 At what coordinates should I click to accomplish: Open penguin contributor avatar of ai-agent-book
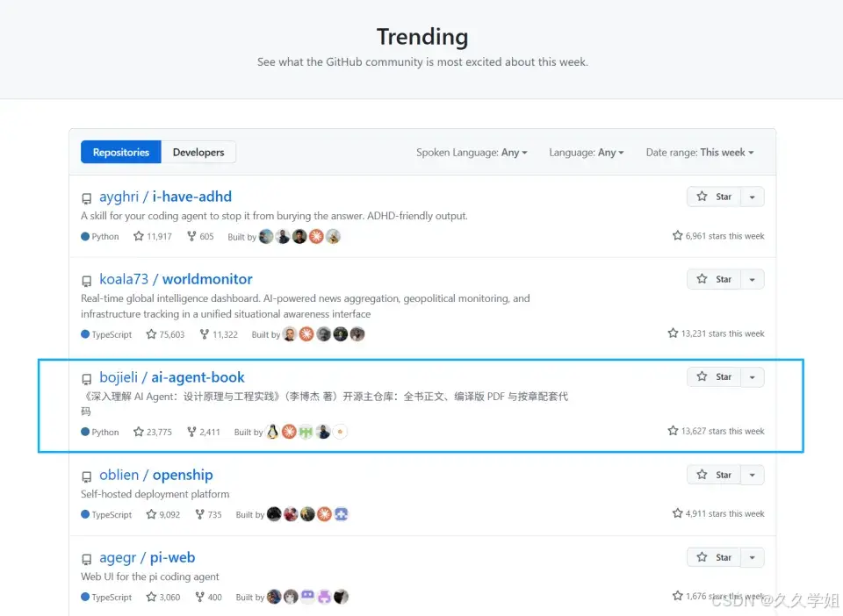272,432
